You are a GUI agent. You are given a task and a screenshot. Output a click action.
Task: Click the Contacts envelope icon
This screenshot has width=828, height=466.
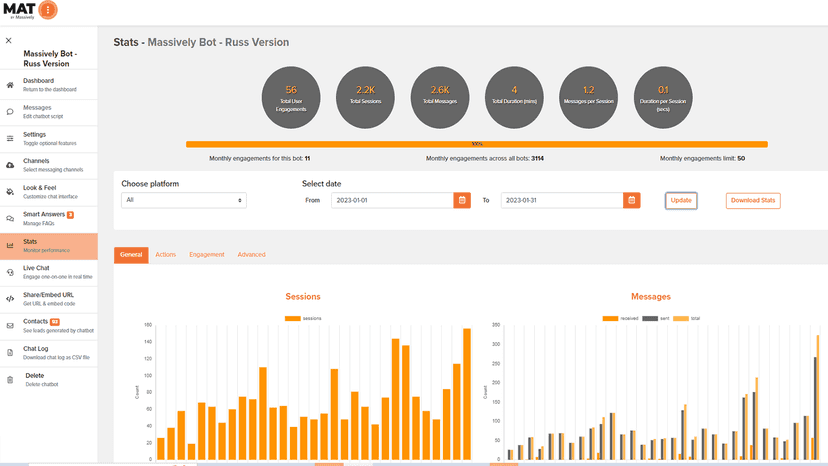coord(10,325)
